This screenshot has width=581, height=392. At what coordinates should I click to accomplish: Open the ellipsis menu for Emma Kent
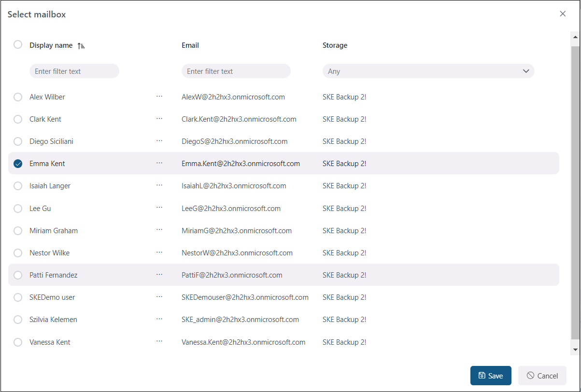159,163
